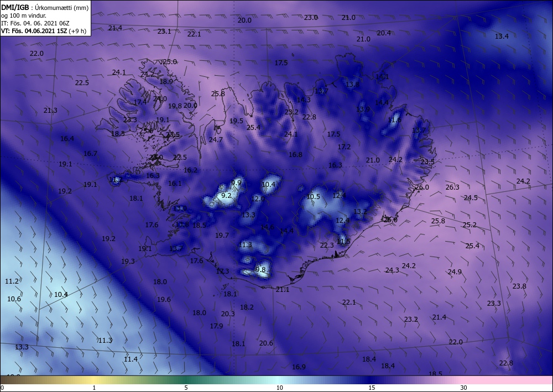Click the value 23.1 on the map
Screen dimensions: 553x392
164,32
